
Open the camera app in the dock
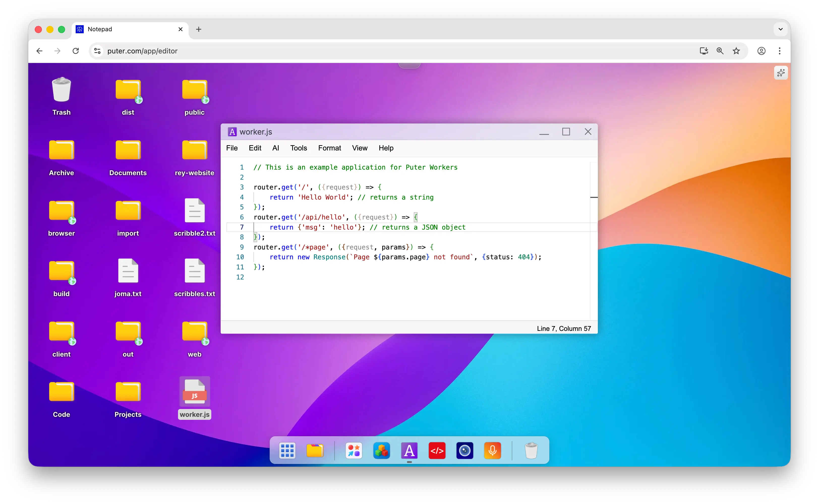coord(464,450)
